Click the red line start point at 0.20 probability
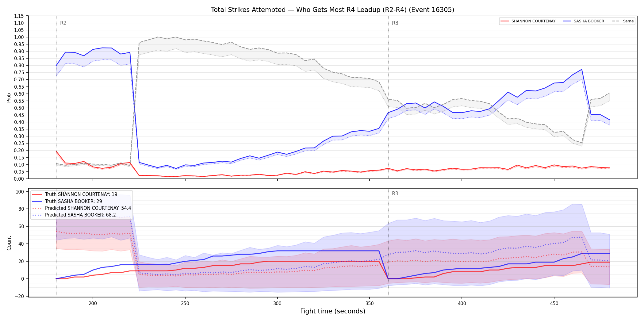The width and height of the screenshot is (644, 322). click(56, 151)
